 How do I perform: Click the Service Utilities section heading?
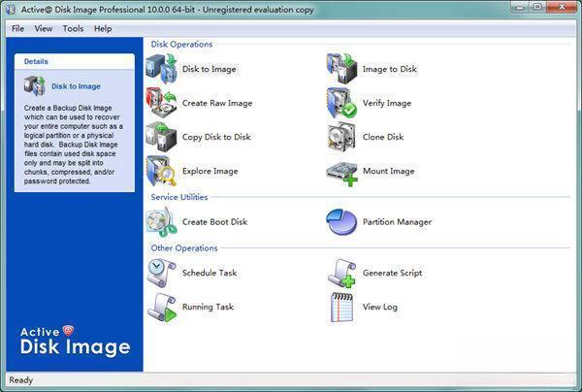click(179, 197)
